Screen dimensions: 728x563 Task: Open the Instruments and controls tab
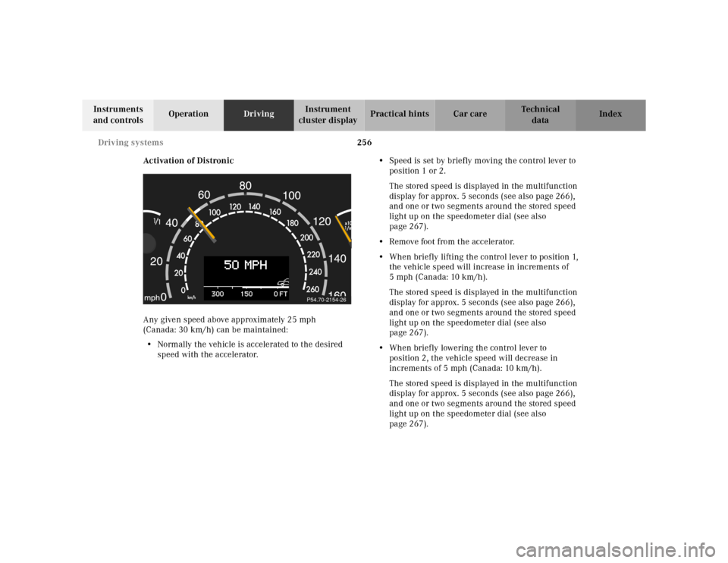point(118,115)
